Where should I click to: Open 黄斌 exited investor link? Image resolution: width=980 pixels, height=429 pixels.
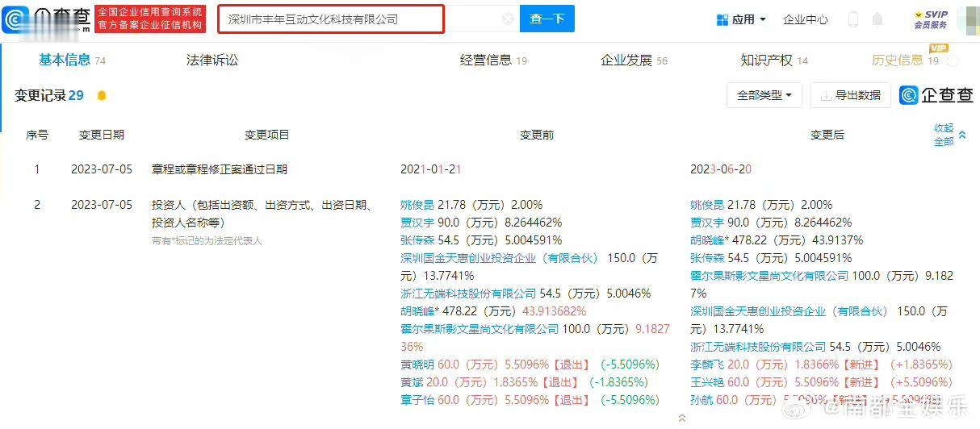pos(411,382)
